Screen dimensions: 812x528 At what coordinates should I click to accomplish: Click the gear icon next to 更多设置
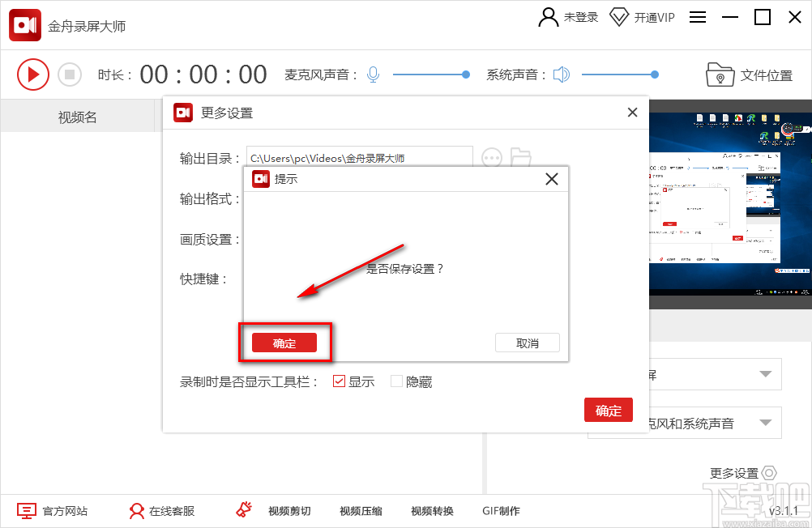pyautogui.click(x=770, y=473)
